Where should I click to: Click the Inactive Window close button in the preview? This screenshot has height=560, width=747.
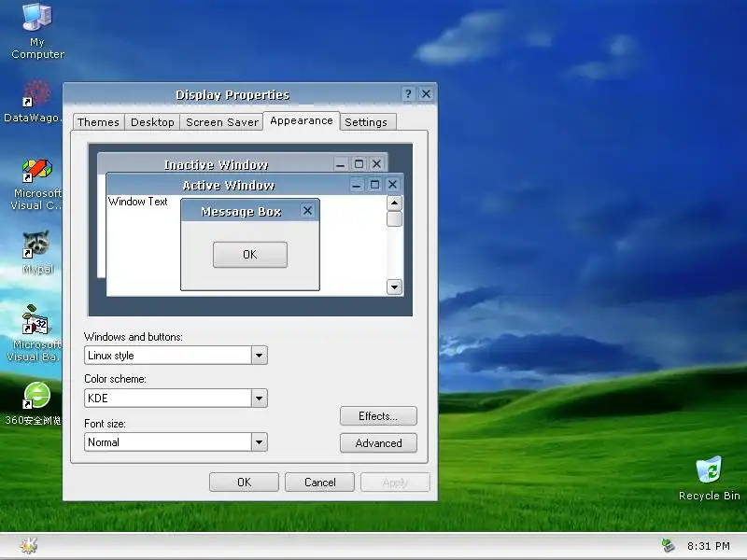click(x=376, y=164)
